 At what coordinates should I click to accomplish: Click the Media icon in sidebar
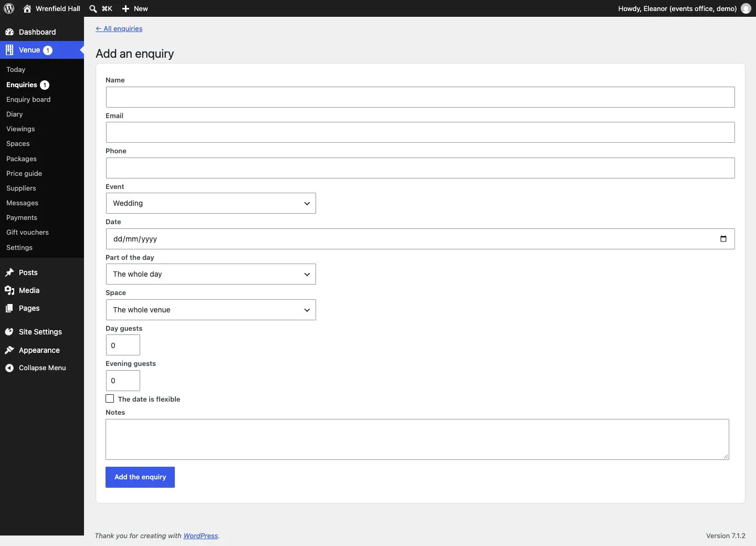[9, 290]
